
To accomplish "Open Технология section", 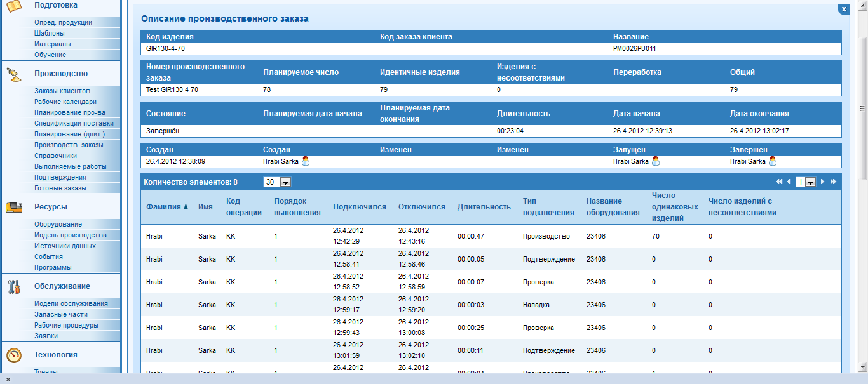I will [56, 355].
